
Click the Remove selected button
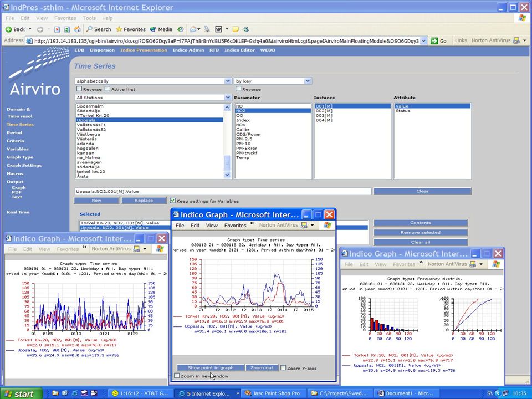[x=421, y=232]
